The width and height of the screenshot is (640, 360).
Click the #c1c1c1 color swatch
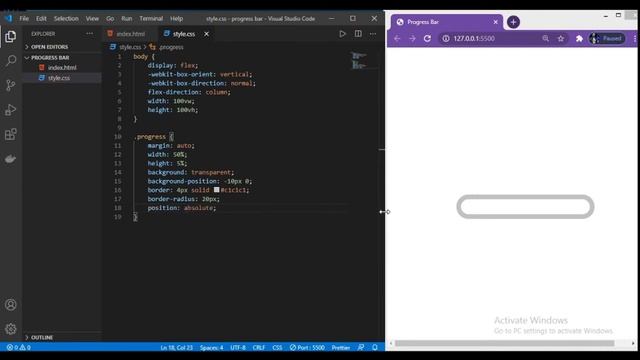(x=217, y=190)
